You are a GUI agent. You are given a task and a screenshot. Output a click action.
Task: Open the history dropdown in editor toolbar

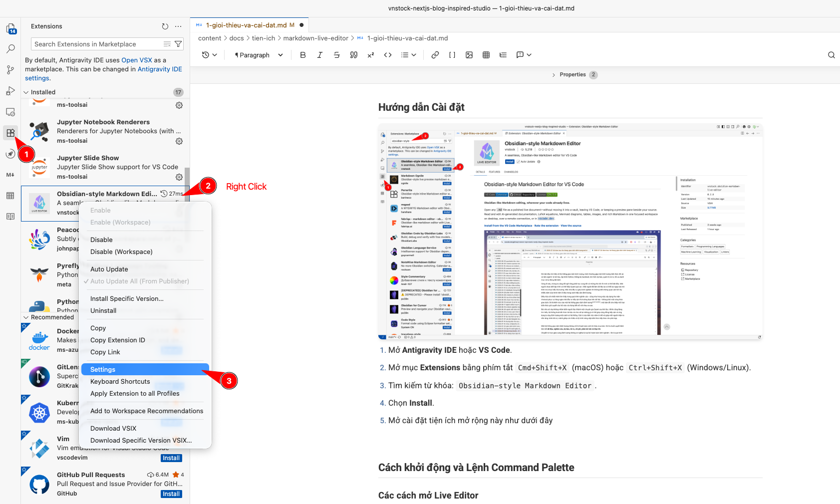click(210, 55)
